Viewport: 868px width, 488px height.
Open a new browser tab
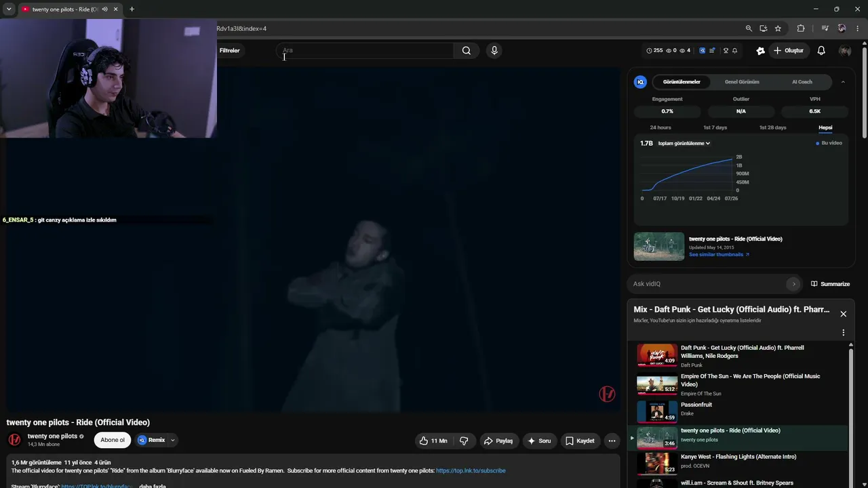pyautogui.click(x=132, y=9)
